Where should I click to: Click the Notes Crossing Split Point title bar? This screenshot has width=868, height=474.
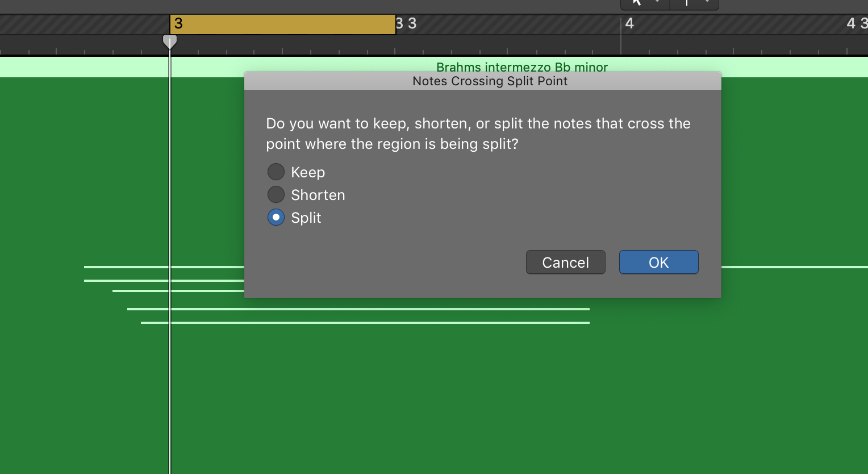pos(490,81)
